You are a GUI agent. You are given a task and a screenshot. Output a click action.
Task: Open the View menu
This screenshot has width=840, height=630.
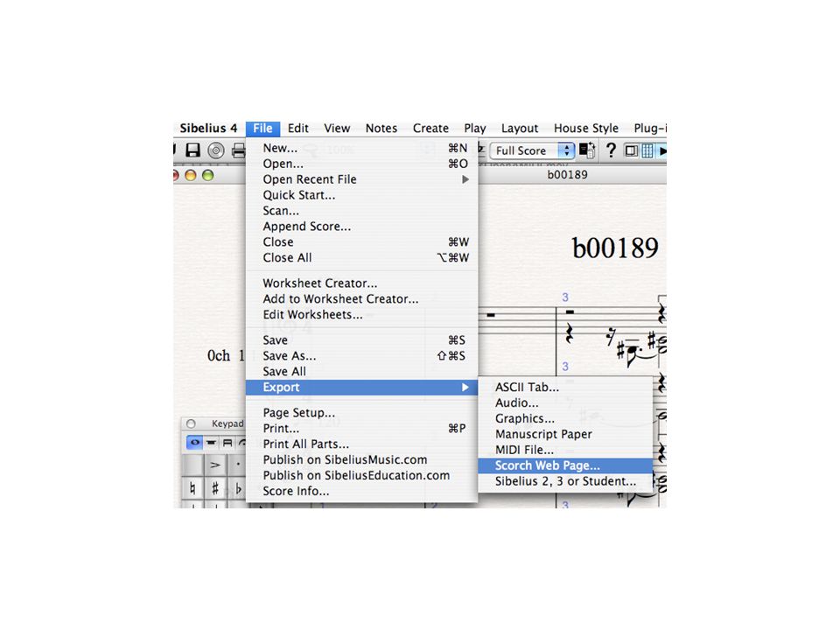point(337,128)
